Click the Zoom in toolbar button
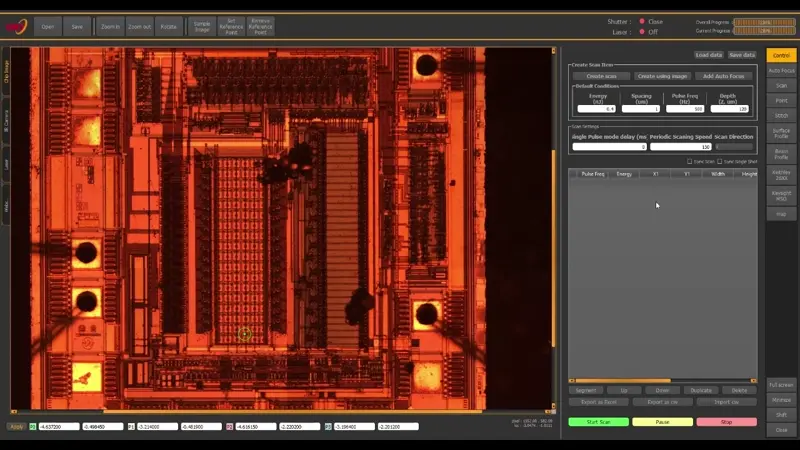This screenshot has height=450, width=800. tap(110, 27)
